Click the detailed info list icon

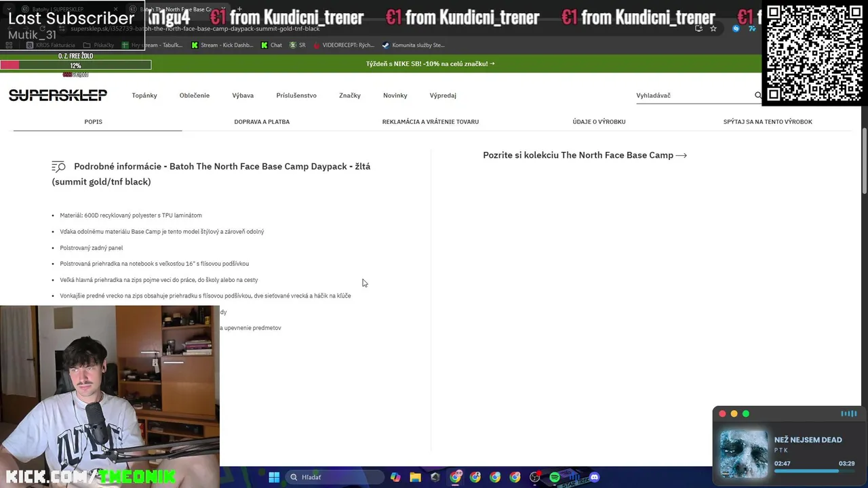pyautogui.click(x=59, y=167)
